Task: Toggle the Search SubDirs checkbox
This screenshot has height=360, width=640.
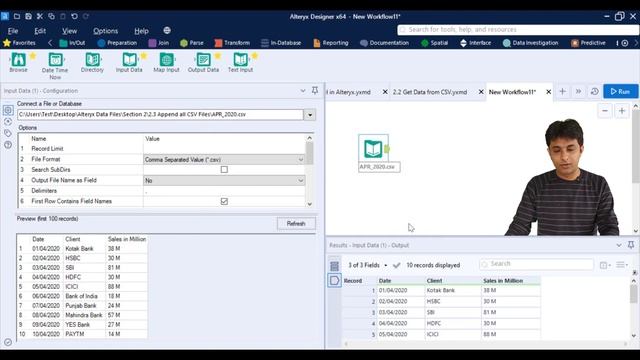Action: tap(224, 169)
